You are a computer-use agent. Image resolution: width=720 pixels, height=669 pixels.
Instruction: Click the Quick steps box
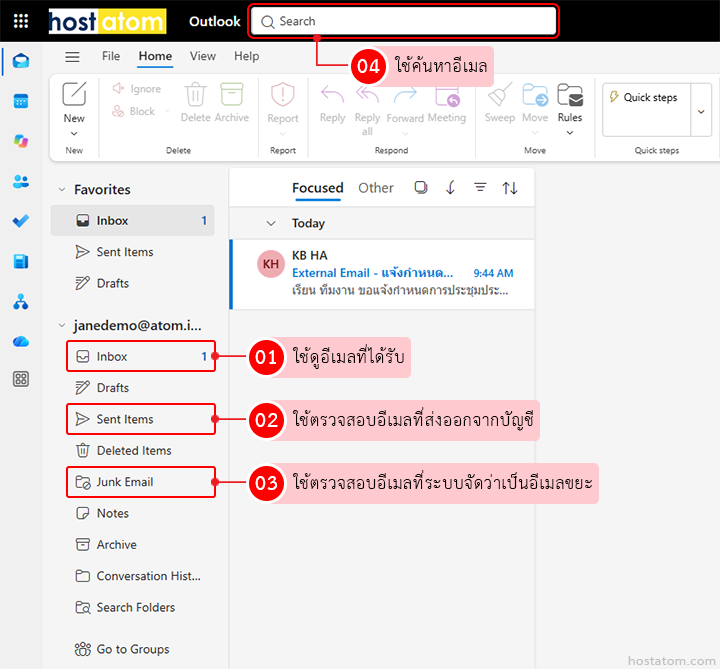coord(647,110)
